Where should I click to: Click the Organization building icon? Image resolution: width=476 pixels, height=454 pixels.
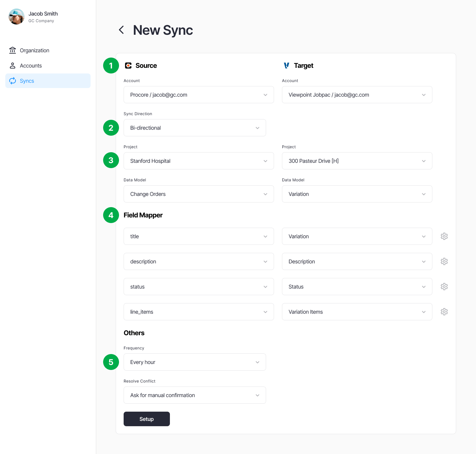coord(13,50)
